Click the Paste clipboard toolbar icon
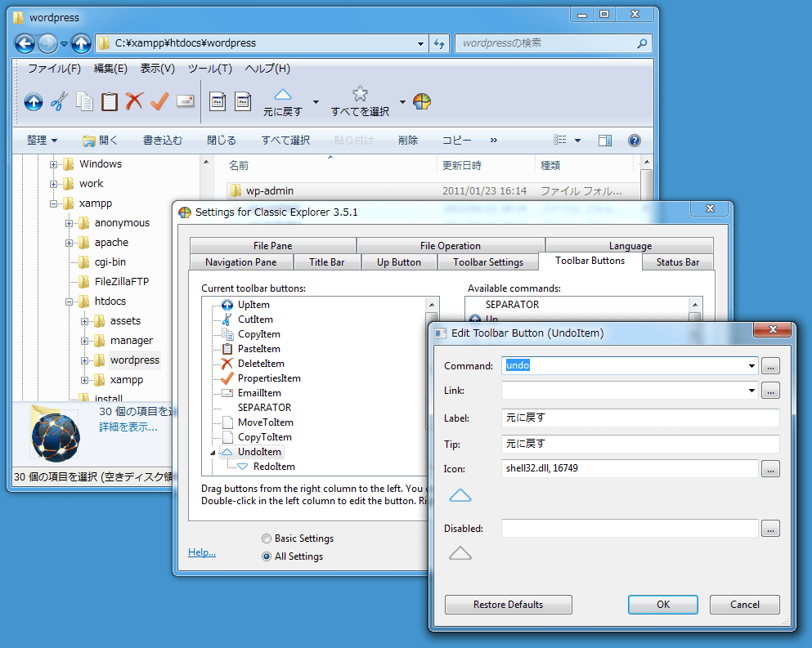 [110, 101]
